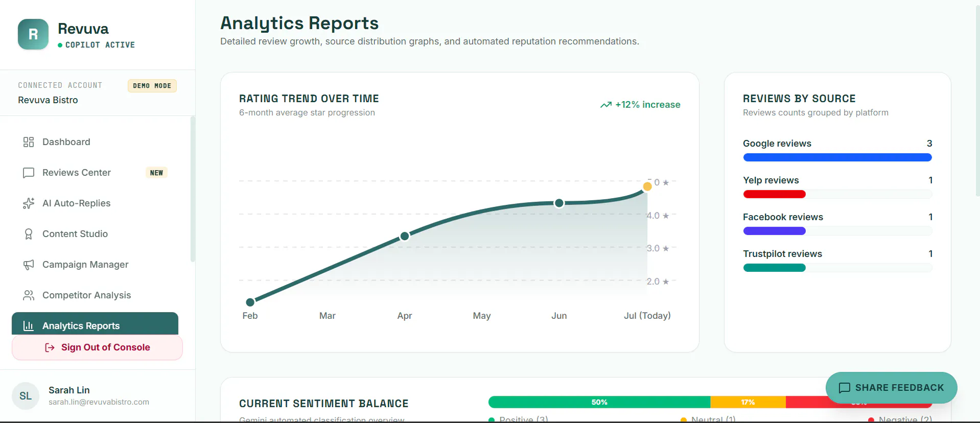Click the Rating Trend Over Time title
980x423 pixels.
tap(309, 99)
